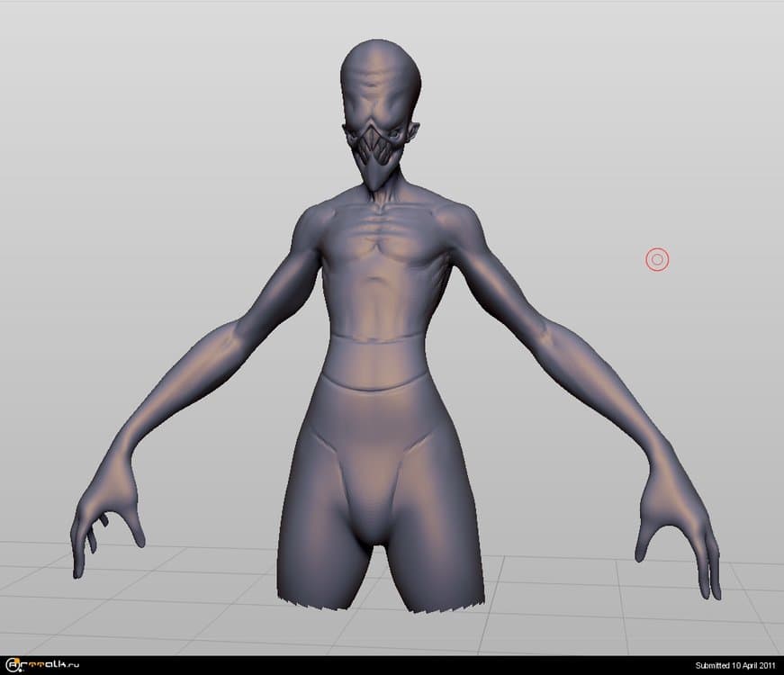Click the red circular brush cursor
This screenshot has width=784, height=675.
(x=657, y=260)
